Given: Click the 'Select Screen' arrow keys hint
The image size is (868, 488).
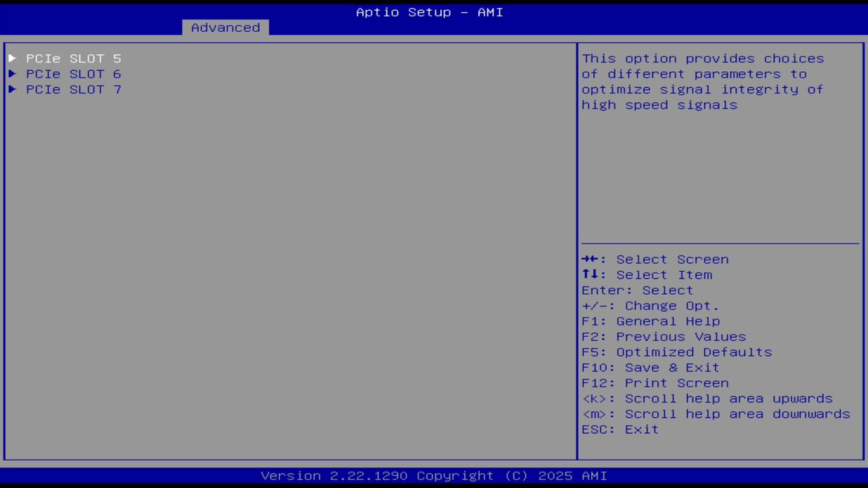Looking at the screenshot, I should coord(655,260).
